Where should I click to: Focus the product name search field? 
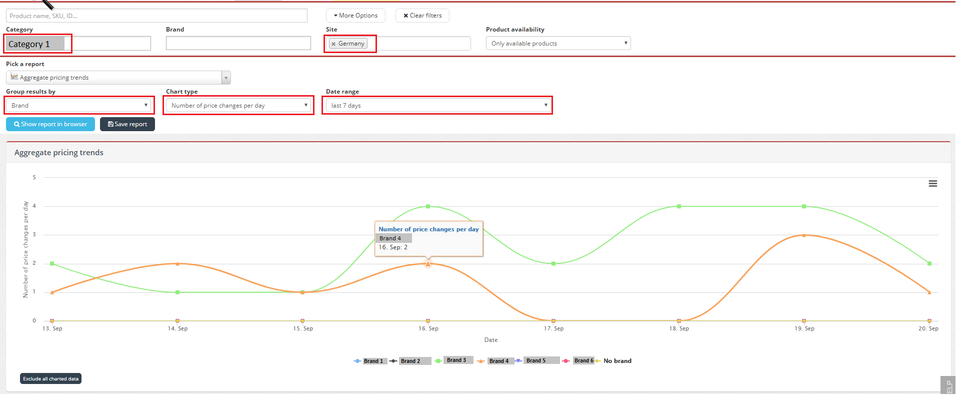pyautogui.click(x=157, y=15)
